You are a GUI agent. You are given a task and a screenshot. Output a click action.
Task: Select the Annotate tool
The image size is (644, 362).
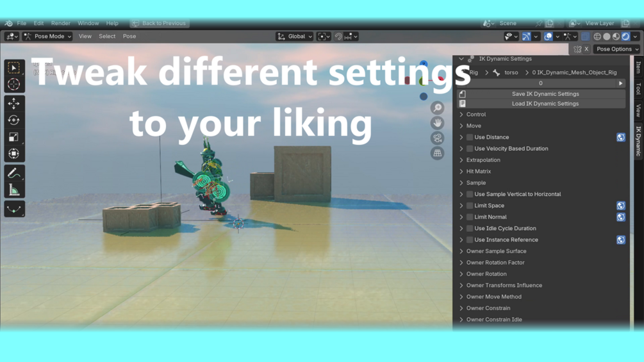[x=14, y=173]
